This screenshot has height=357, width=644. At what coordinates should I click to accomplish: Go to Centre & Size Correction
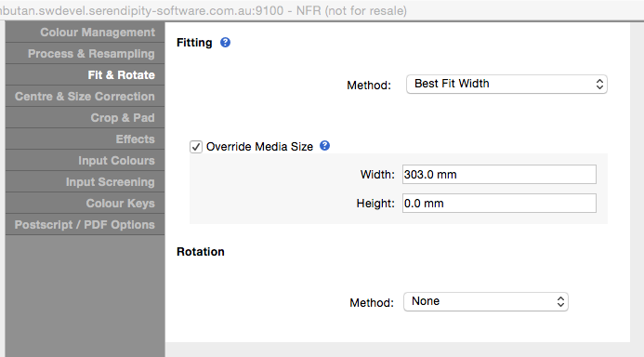click(x=85, y=97)
